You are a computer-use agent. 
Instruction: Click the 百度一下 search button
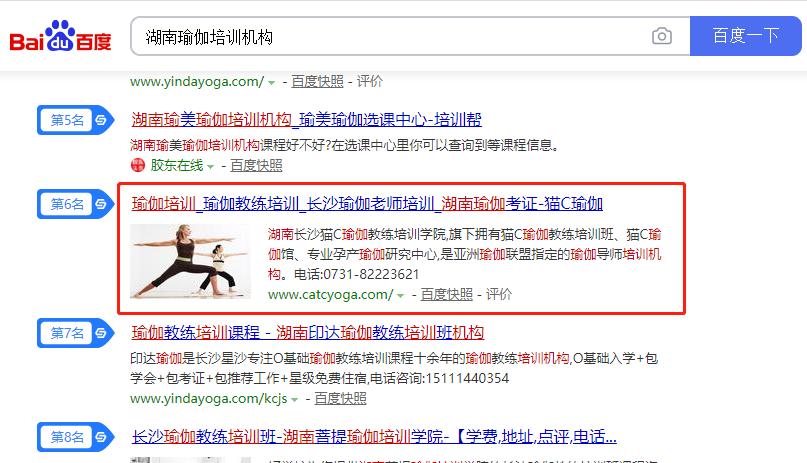745,36
